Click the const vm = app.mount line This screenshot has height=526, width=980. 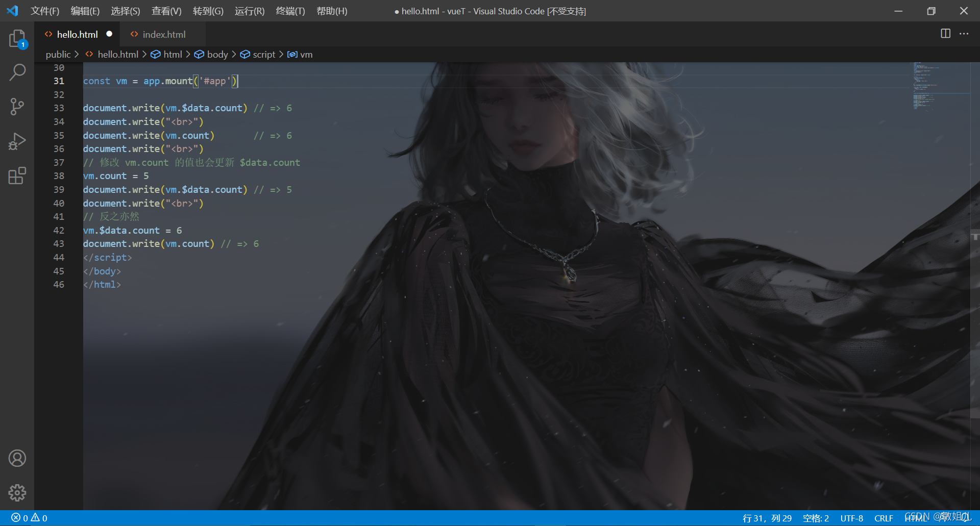(160, 81)
